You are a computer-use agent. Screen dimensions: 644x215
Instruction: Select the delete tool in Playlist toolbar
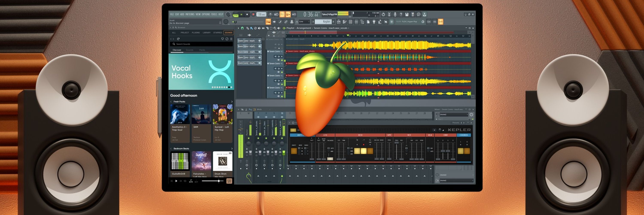click(255, 28)
